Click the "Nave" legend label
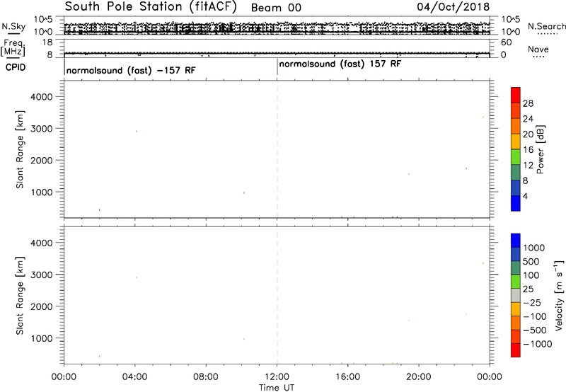This screenshot has width=566, height=392. pos(538,49)
